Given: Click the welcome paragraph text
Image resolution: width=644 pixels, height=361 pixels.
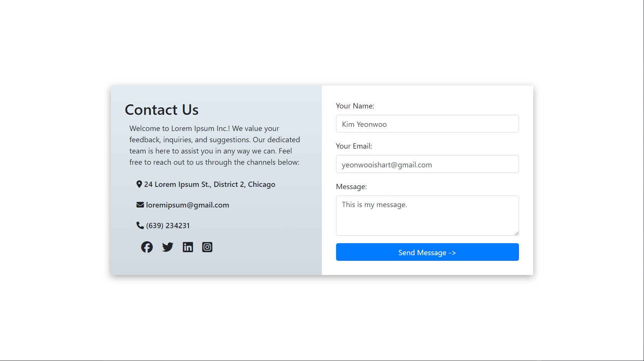Looking at the screenshot, I should 215,145.
